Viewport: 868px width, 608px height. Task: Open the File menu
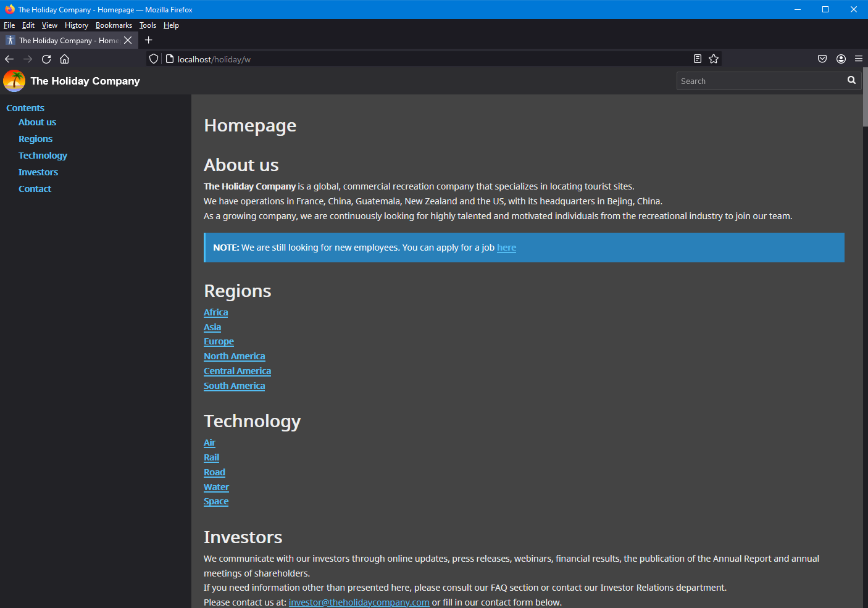pyautogui.click(x=9, y=25)
